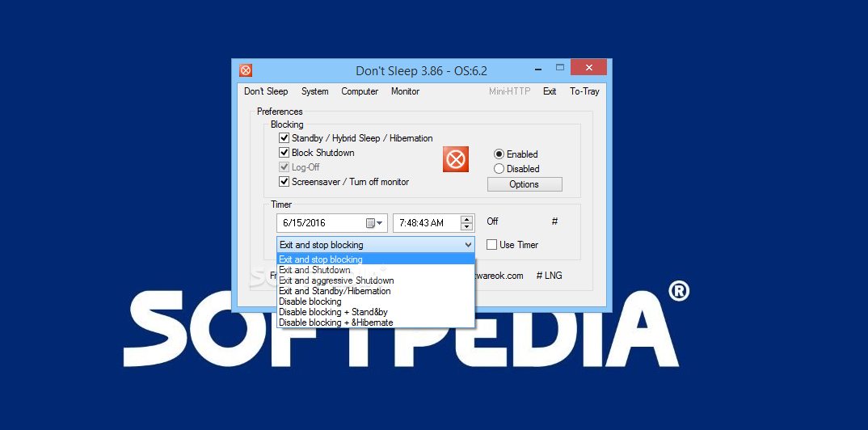This screenshot has width=868, height=430.
Task: Uncheck the Block Shutdown checkbox
Action: [284, 152]
